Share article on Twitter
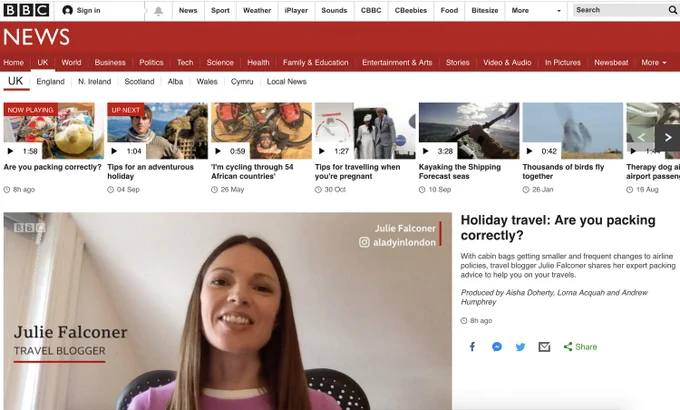Image resolution: width=680 pixels, height=410 pixels. (x=520, y=347)
